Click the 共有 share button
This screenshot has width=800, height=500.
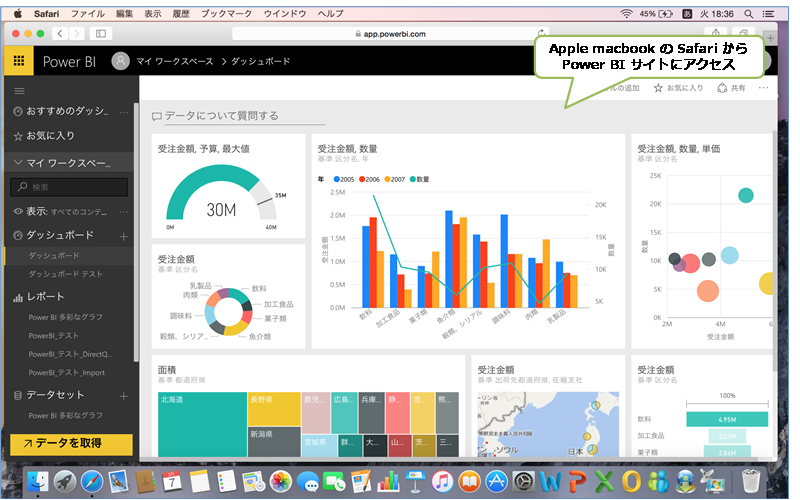click(x=731, y=88)
